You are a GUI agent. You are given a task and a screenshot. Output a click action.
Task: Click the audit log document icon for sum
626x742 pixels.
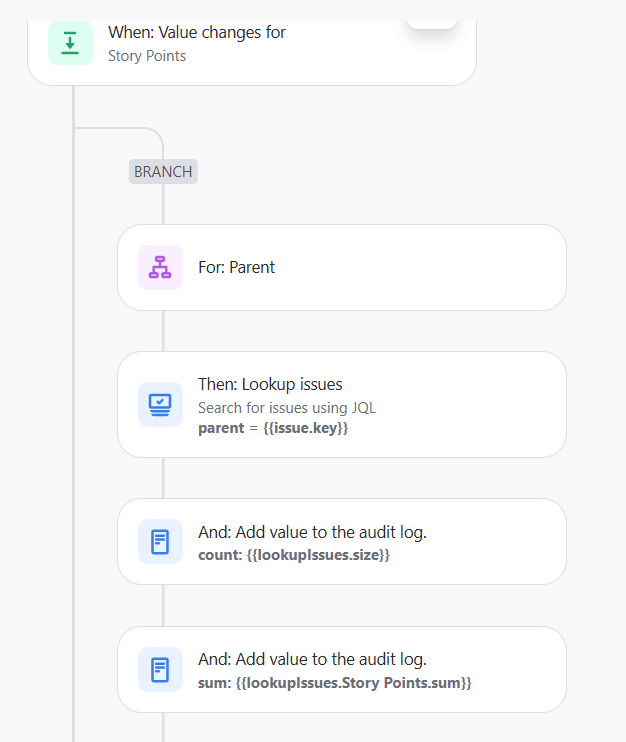pos(160,670)
